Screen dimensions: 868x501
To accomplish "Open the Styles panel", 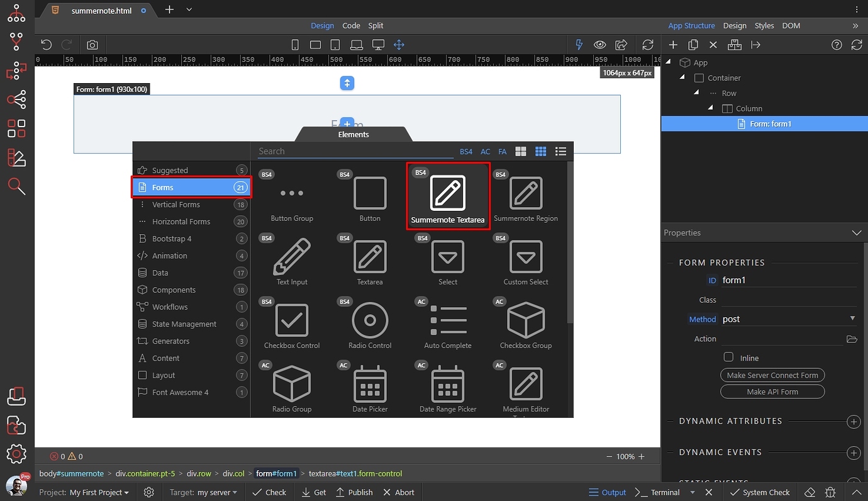I will click(764, 26).
